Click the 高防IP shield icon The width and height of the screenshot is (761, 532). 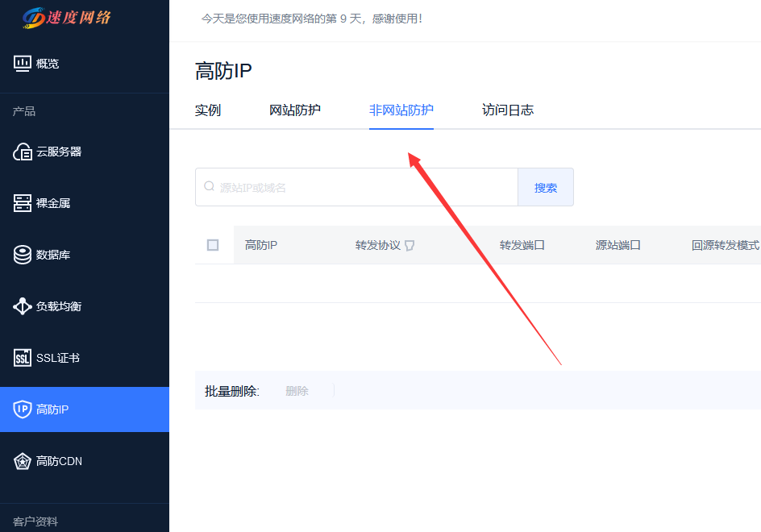coord(23,409)
